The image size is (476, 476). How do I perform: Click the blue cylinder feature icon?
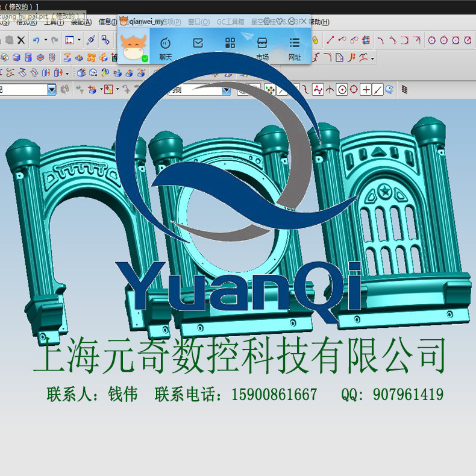(x=28, y=57)
